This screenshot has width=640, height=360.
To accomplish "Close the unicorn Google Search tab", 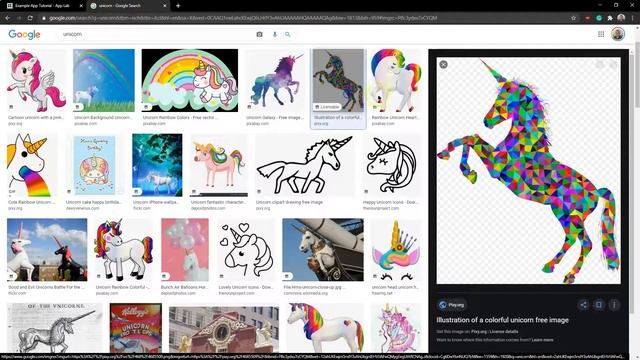I will tap(164, 6).
